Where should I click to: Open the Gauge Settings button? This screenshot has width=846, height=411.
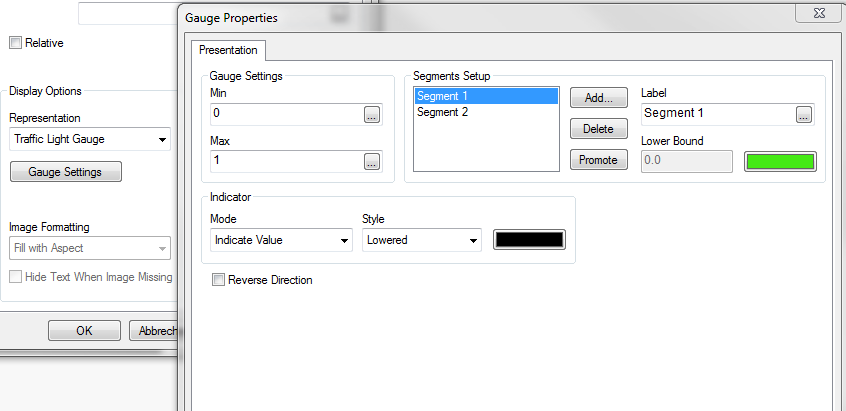(65, 172)
